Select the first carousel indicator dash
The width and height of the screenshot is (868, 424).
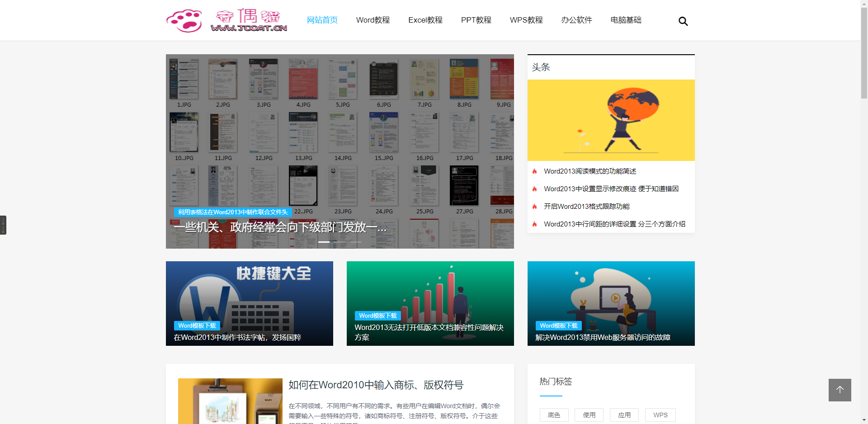click(324, 242)
